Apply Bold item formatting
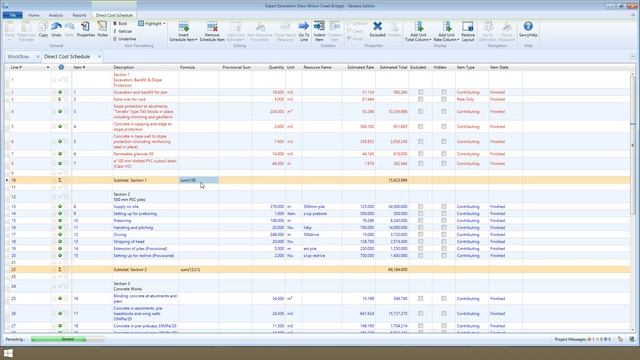Viewport: 640px width, 360px height. (x=120, y=24)
